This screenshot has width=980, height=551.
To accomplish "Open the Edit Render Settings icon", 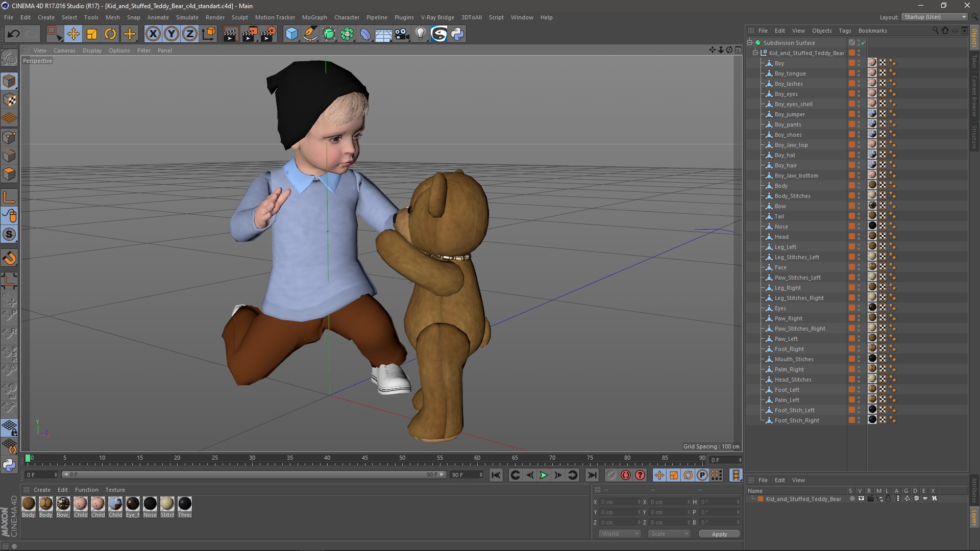I will click(x=268, y=34).
